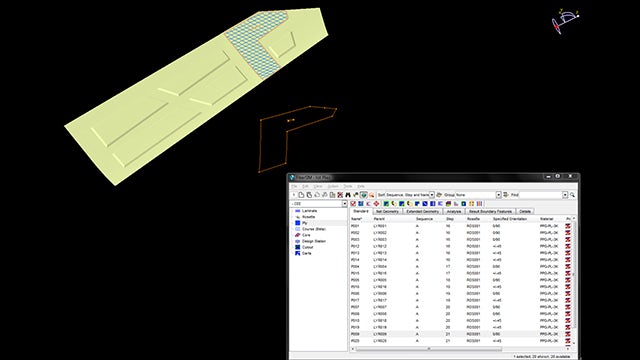Click the red diamond icon in filter toolbar
Image resolution: width=640 pixels, height=360 pixels.
376,204
